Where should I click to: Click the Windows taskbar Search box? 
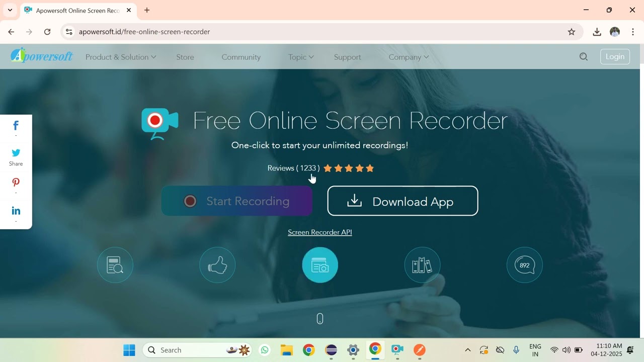click(198, 350)
